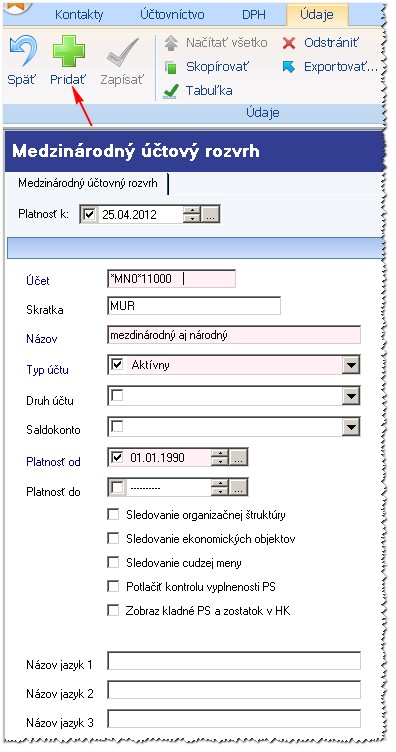396x752 pixels.
Task: Click into Názov jazyk 2 field
Action: pos(234,690)
